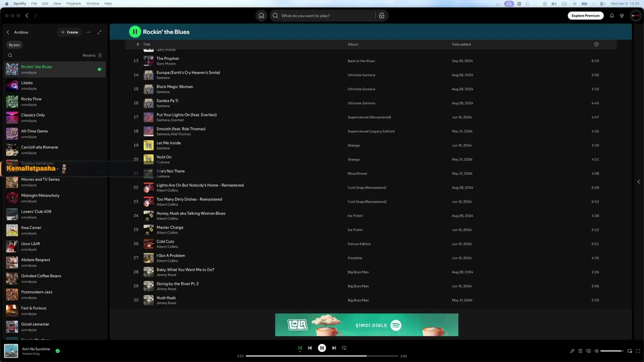Open Ultimate Santana album for Black Magic Woman
Image resolution: width=644 pixels, height=362 pixels.
click(x=361, y=89)
